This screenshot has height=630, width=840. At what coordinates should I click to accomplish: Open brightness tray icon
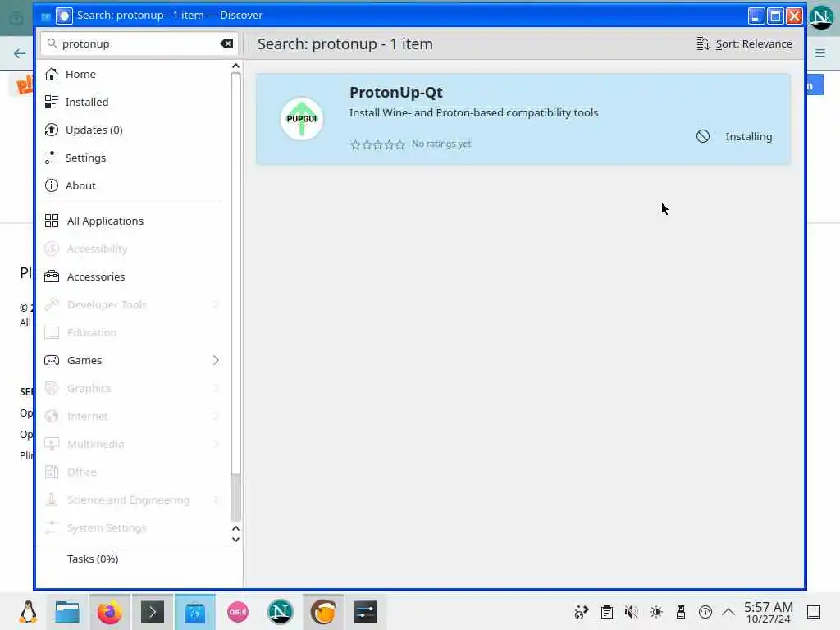tap(655, 612)
